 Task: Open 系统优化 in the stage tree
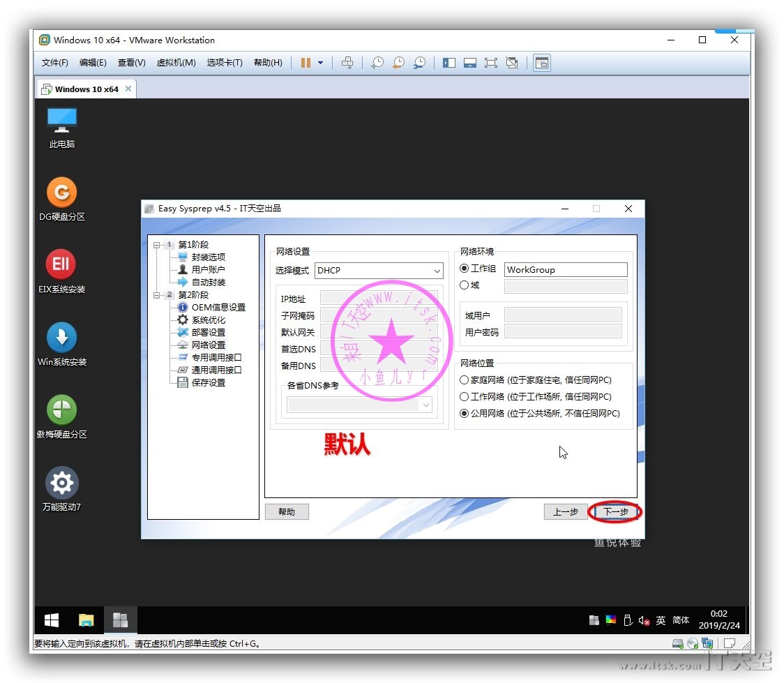208,320
